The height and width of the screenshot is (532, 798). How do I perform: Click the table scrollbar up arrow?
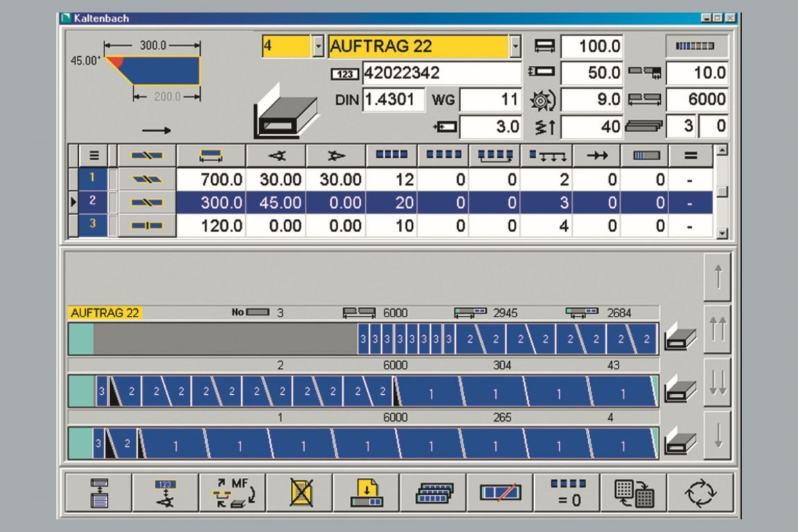[x=722, y=150]
